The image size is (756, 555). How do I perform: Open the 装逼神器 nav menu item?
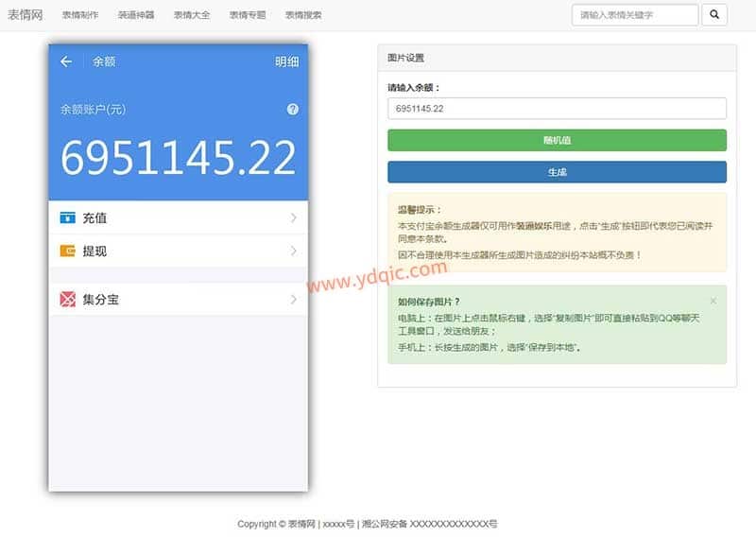(x=136, y=15)
